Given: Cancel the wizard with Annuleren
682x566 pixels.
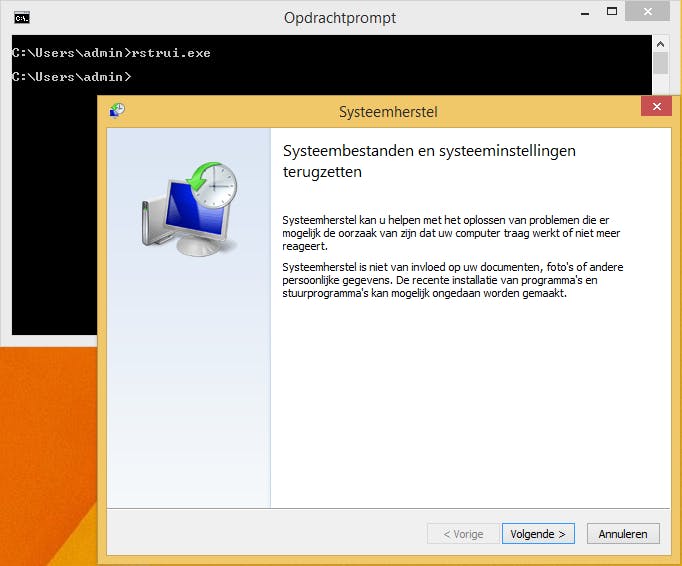Looking at the screenshot, I should point(623,533).
